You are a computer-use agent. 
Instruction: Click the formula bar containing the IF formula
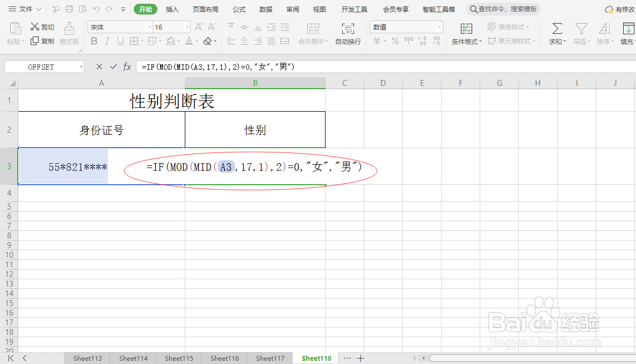coord(215,67)
